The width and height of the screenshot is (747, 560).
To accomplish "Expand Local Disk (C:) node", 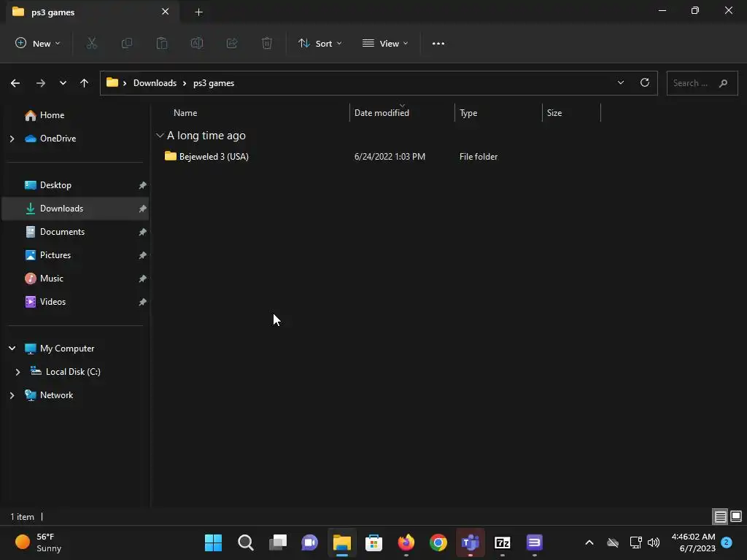I will tap(18, 372).
